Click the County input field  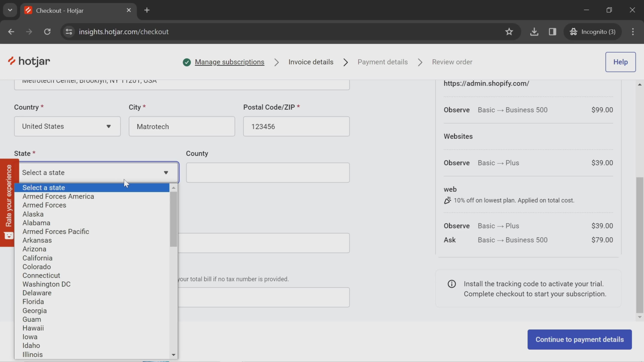point(268,173)
